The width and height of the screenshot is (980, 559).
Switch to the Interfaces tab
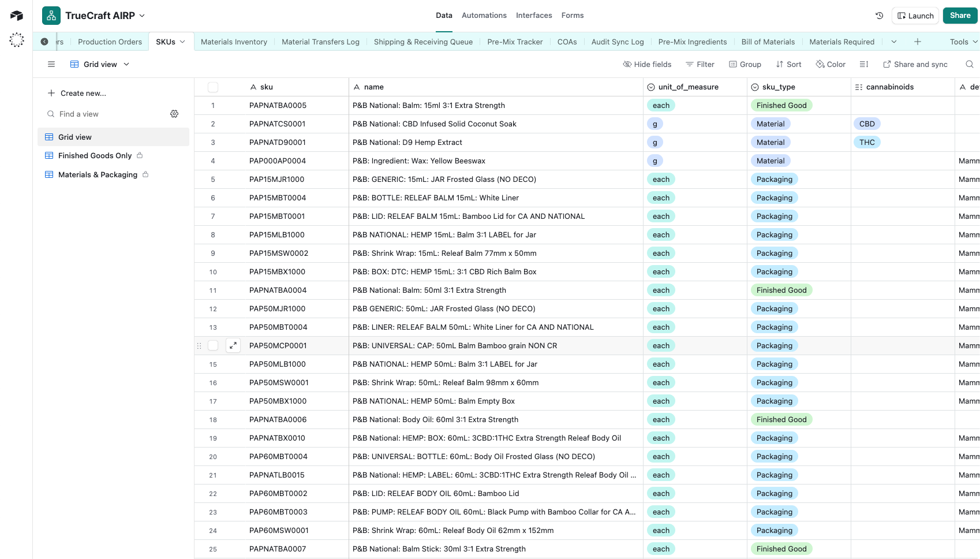[x=534, y=16]
